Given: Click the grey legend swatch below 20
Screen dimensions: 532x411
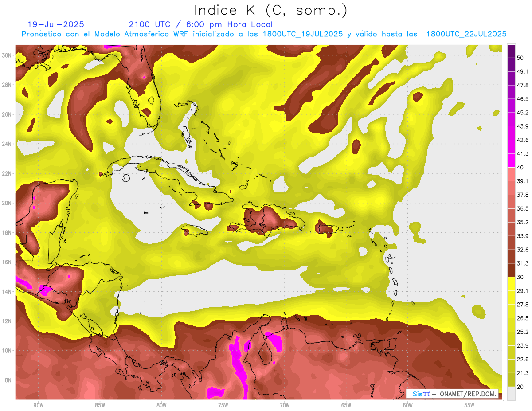Looking at the screenshot, I should (x=511, y=393).
